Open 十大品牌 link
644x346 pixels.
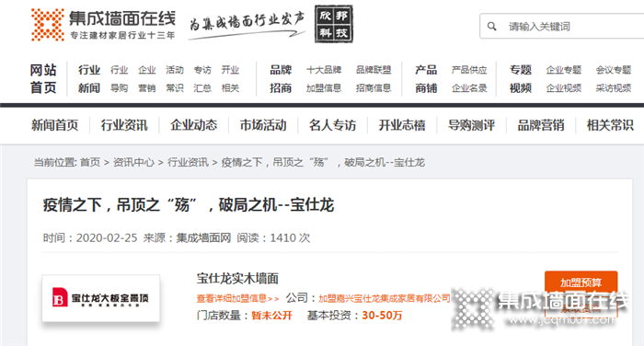coord(324,70)
